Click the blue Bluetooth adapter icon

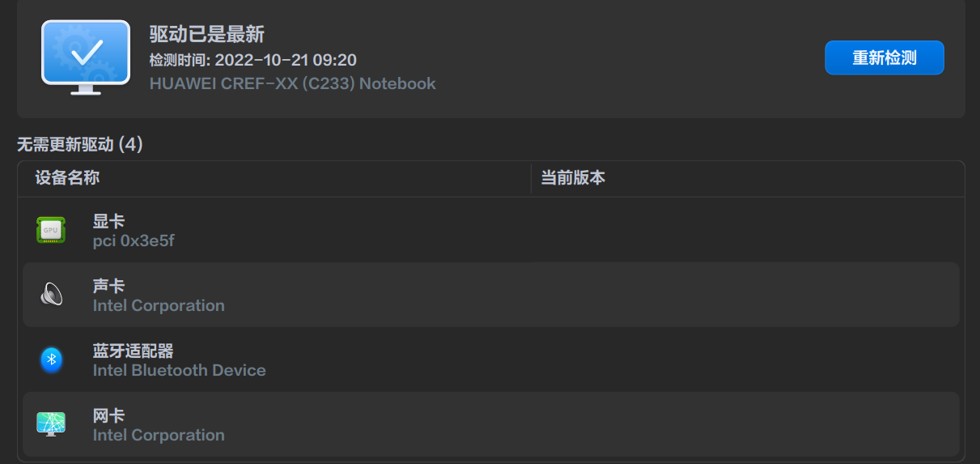coord(51,360)
